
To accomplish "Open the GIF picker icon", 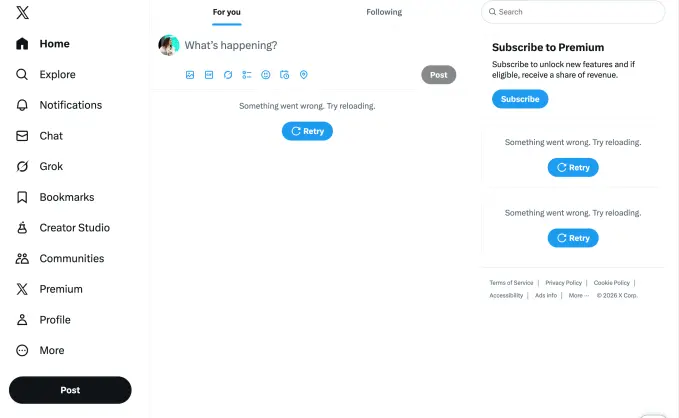I will 209,75.
